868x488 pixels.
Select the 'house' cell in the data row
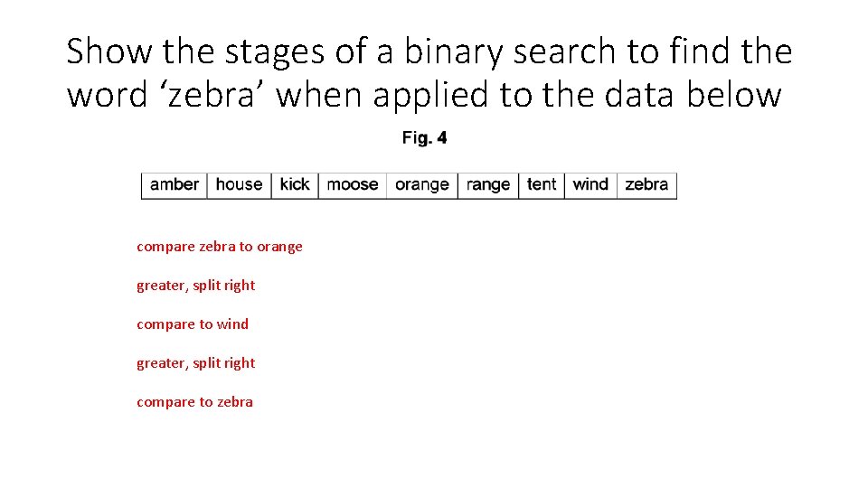[239, 184]
